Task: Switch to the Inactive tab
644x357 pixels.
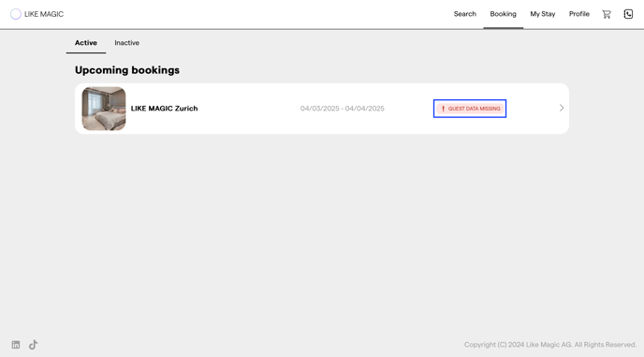Action: [127, 43]
